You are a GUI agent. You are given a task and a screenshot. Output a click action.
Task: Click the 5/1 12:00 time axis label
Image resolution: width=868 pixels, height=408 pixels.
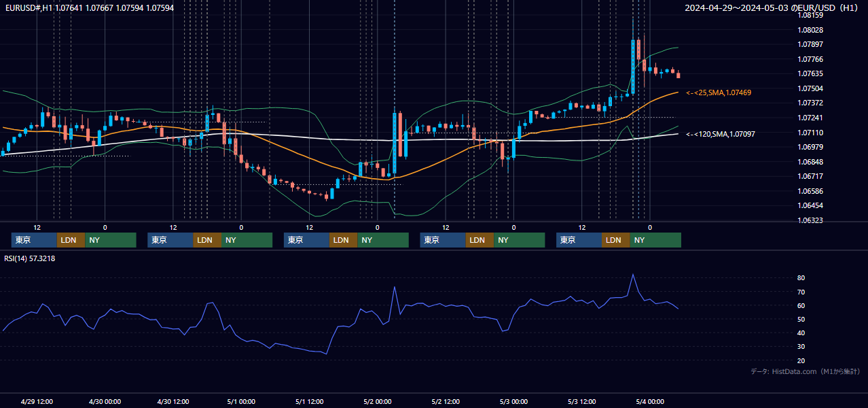click(x=309, y=401)
